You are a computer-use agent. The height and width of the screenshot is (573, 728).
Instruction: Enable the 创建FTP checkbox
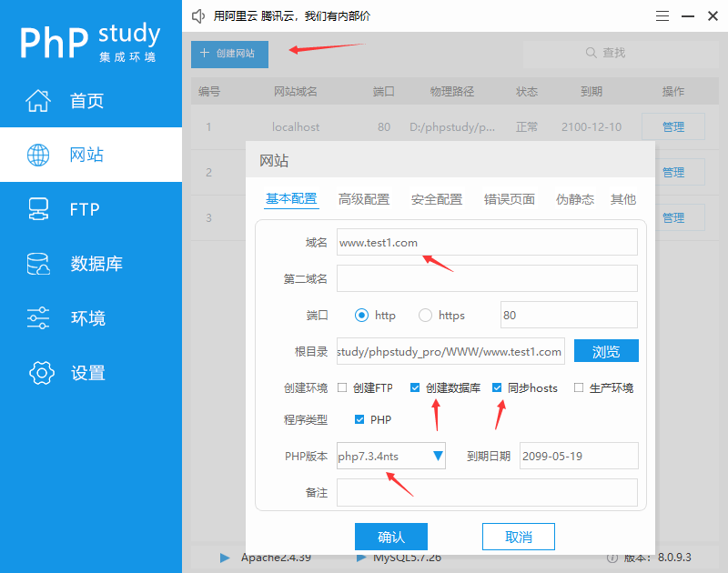[x=343, y=387]
